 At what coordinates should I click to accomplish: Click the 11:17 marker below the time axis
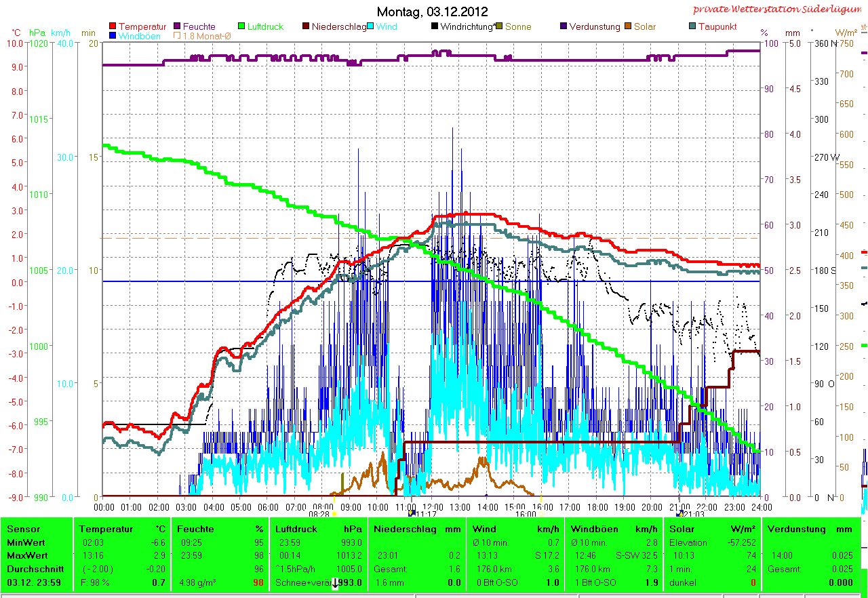pyautogui.click(x=426, y=515)
